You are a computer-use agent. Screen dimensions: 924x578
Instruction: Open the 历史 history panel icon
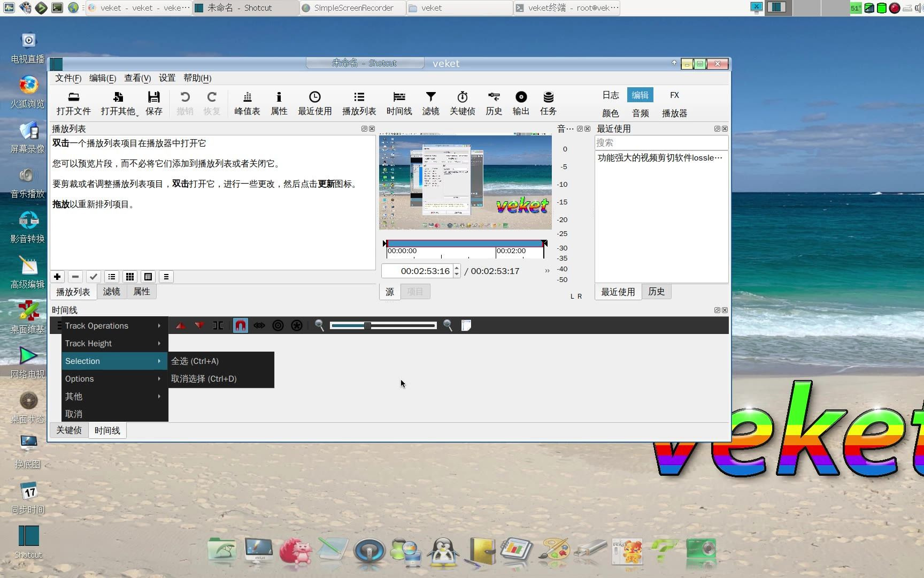[x=494, y=103]
